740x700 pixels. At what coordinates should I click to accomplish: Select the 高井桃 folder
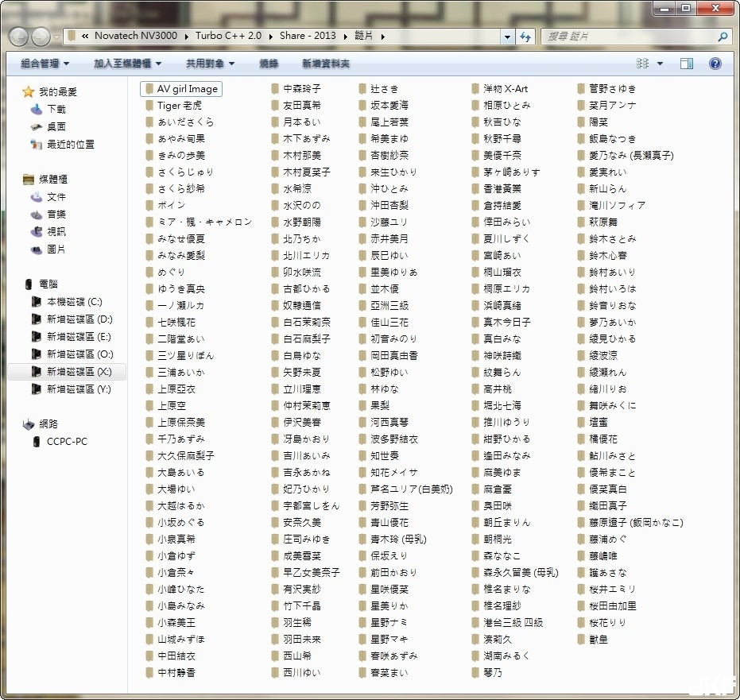click(492, 389)
